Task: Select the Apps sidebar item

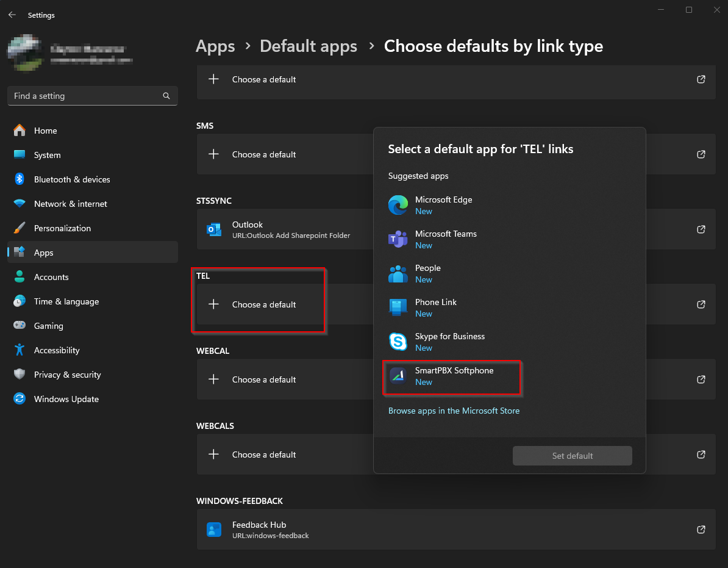Action: tap(93, 253)
